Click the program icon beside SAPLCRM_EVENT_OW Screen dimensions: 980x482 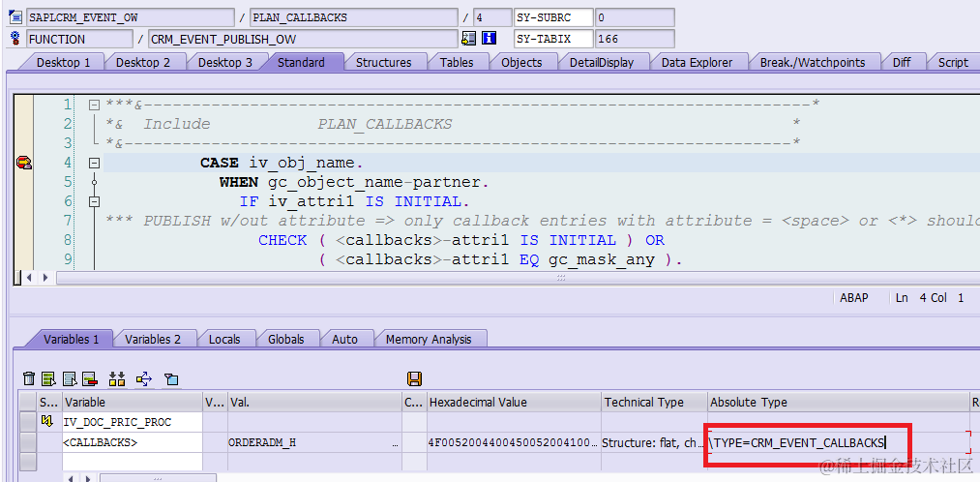(x=15, y=17)
